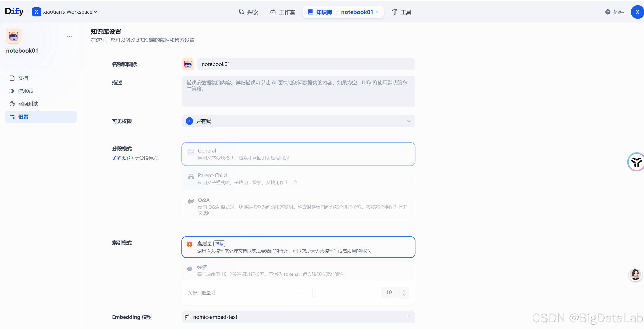Click the 关键词数量 help icon

214,292
